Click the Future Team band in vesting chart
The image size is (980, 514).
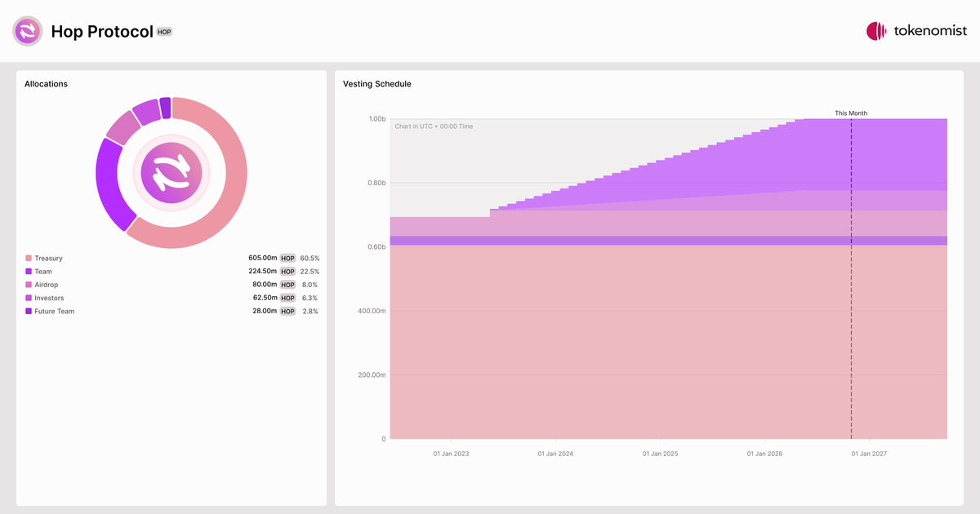point(668,241)
